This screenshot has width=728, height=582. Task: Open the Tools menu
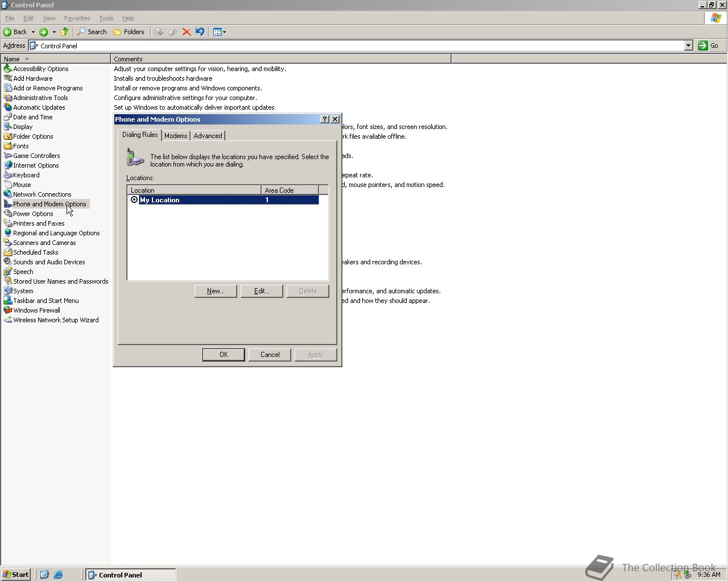(x=106, y=18)
